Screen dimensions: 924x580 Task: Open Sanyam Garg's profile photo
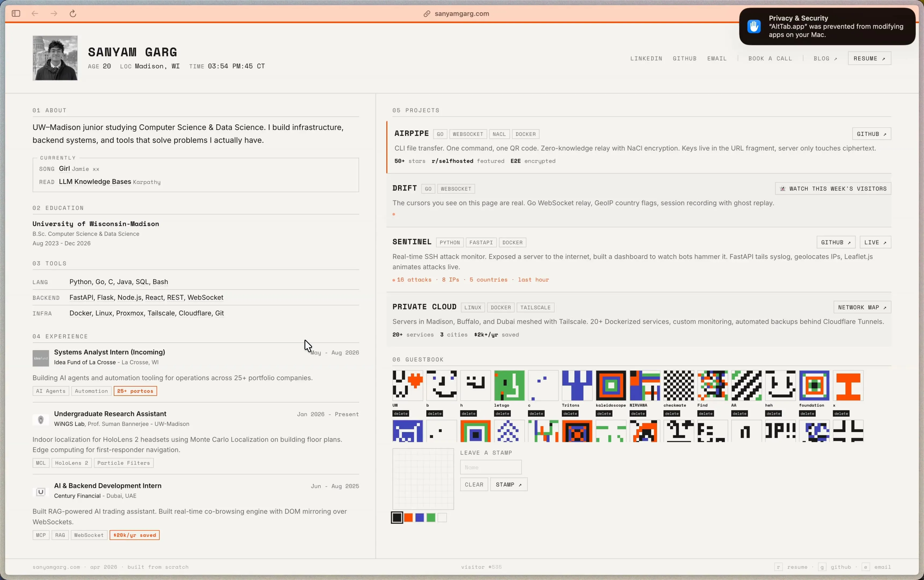pos(55,58)
